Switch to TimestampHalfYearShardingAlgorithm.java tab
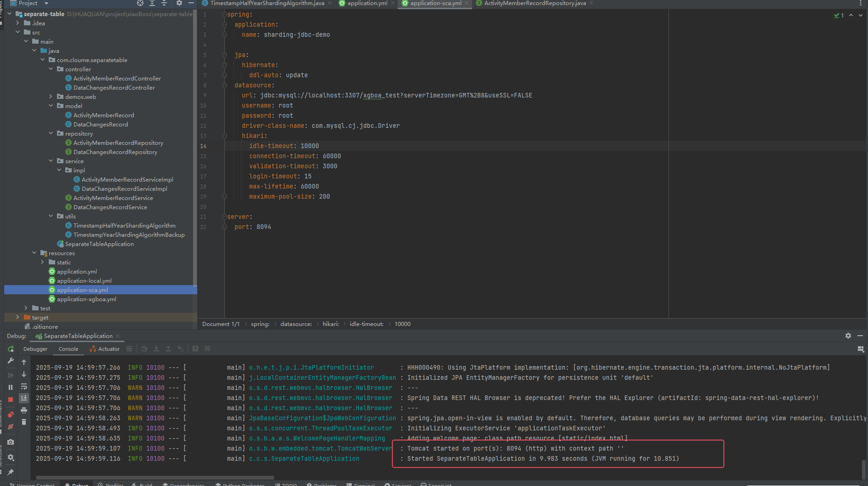This screenshot has width=868, height=486. tap(267, 3)
